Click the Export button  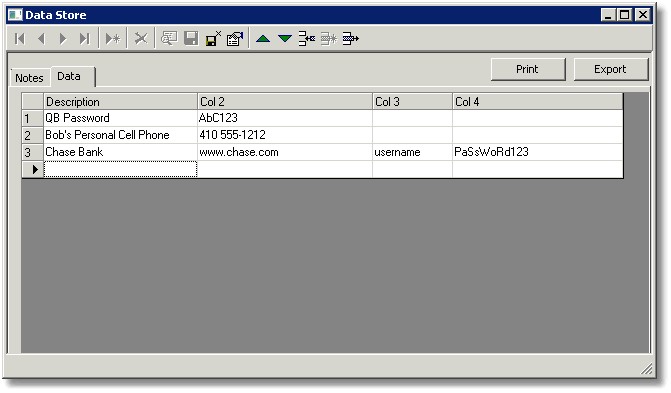click(610, 69)
